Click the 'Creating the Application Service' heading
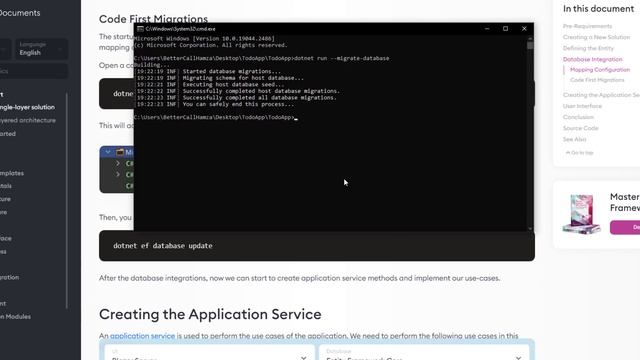The image size is (640, 360). point(210,314)
